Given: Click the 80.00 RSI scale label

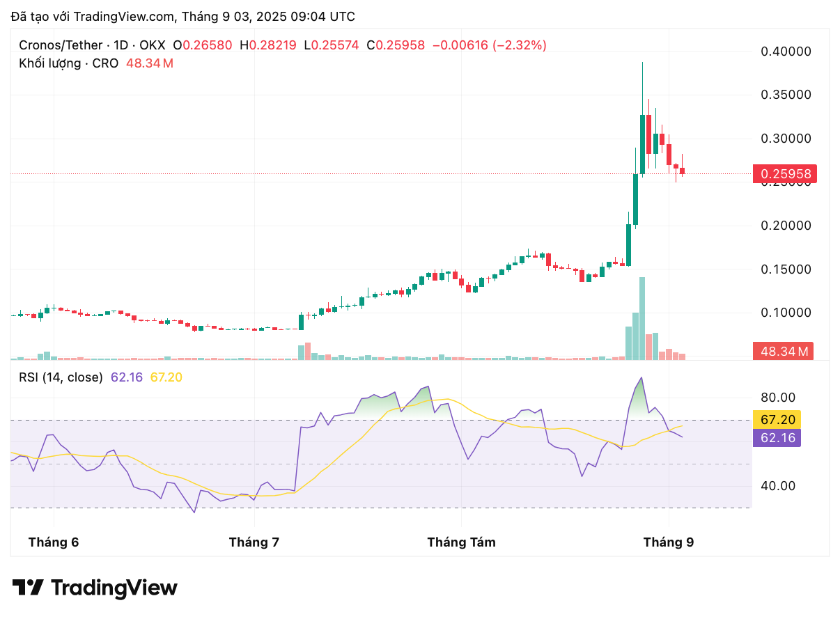Looking at the screenshot, I should [777, 398].
